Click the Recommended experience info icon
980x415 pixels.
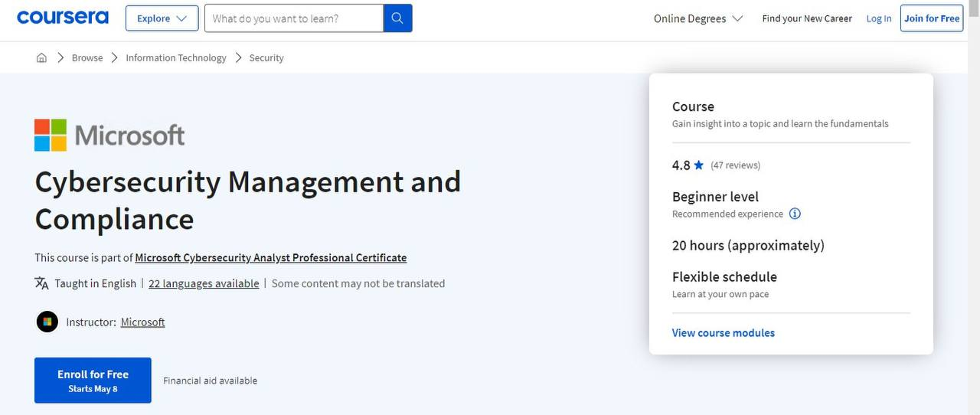795,214
